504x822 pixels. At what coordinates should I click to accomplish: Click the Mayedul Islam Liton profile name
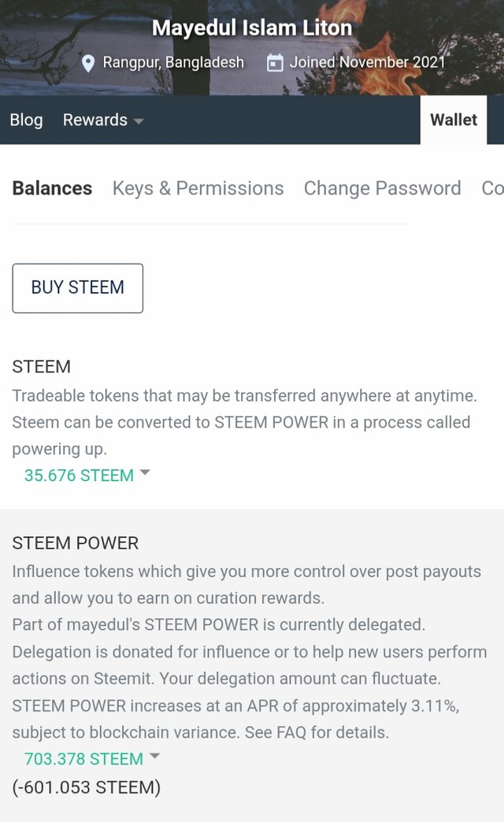[252, 28]
